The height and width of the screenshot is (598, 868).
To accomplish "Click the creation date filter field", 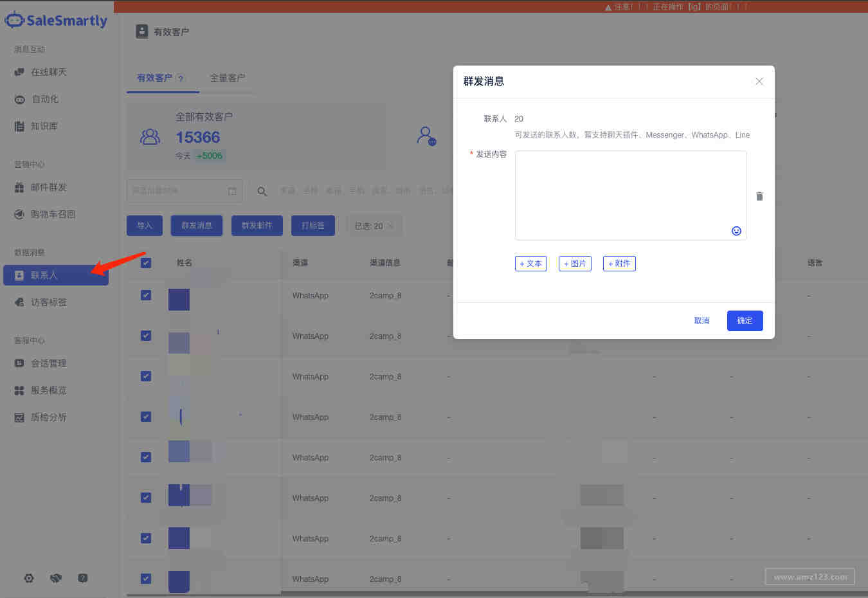I will (x=185, y=191).
